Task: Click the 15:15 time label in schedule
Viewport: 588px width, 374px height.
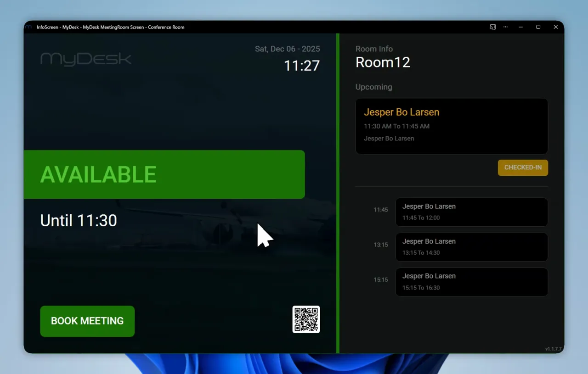Action: tap(381, 279)
